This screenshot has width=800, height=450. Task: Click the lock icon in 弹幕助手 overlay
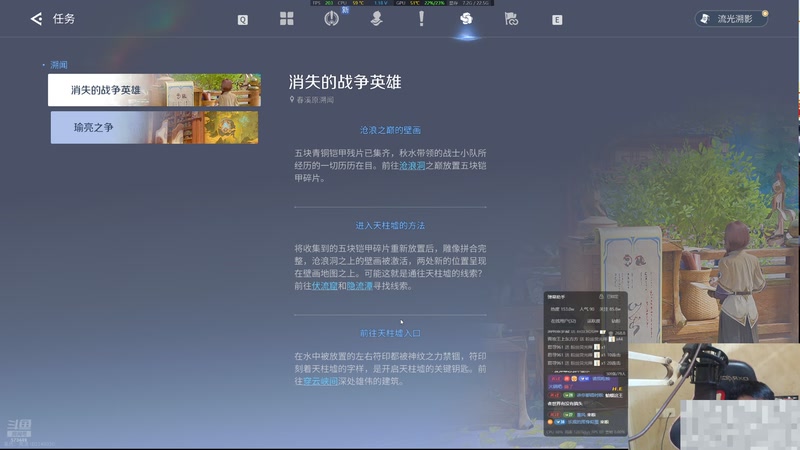point(601,296)
